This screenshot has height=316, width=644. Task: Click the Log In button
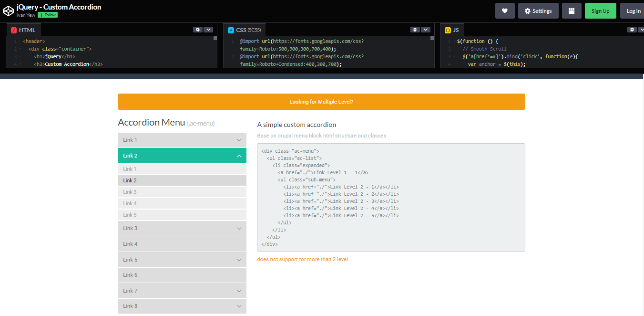tap(633, 11)
